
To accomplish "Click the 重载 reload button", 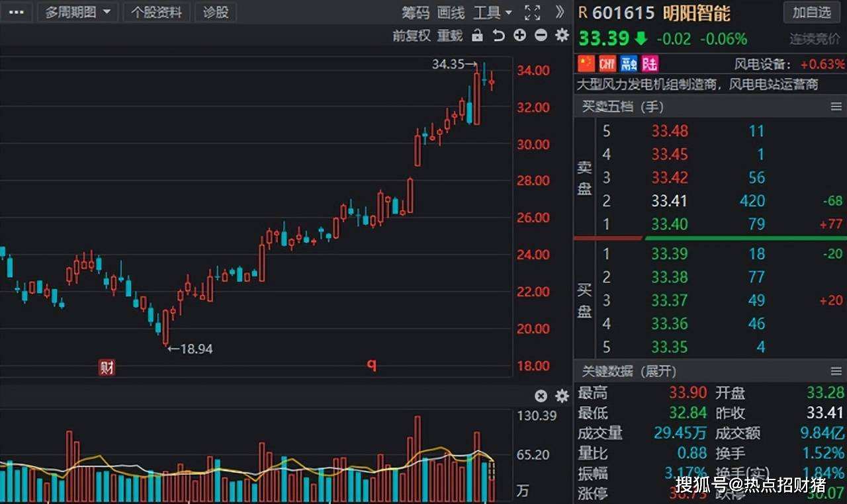I will point(450,36).
